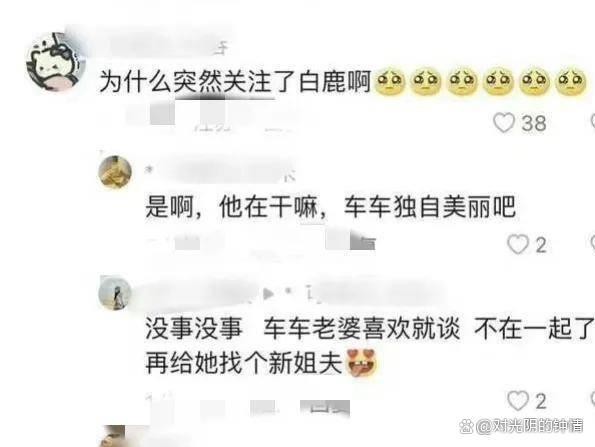This screenshot has width=595, height=447.
Task: Select the comment text 为什么突然关注了白鹿啊
Action: (235, 82)
